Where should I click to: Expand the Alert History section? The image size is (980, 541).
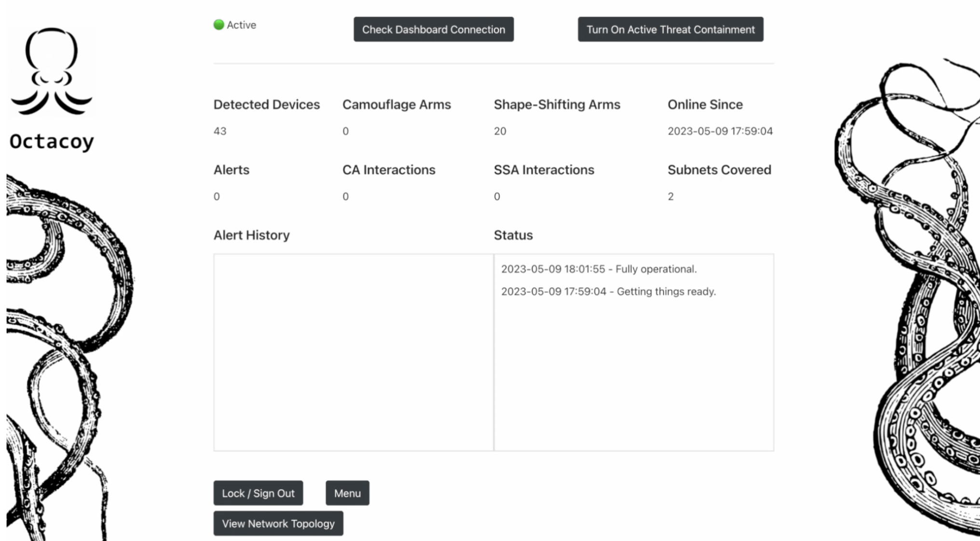coord(251,235)
